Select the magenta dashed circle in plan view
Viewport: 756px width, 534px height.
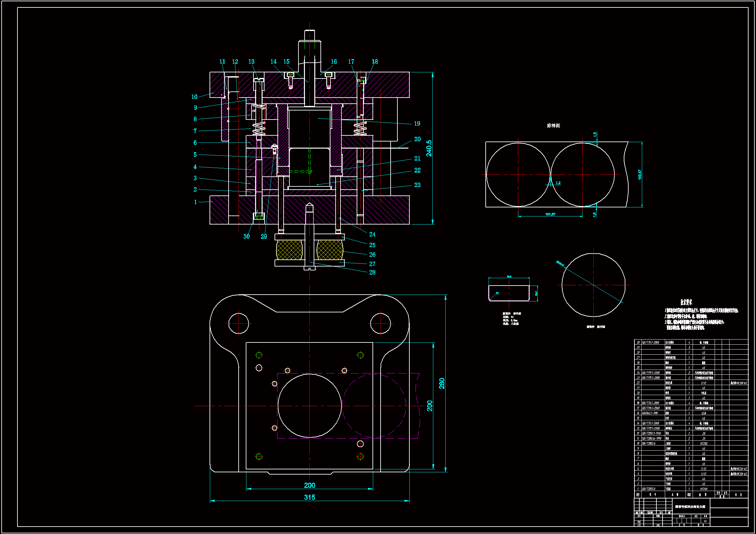coord(374,405)
